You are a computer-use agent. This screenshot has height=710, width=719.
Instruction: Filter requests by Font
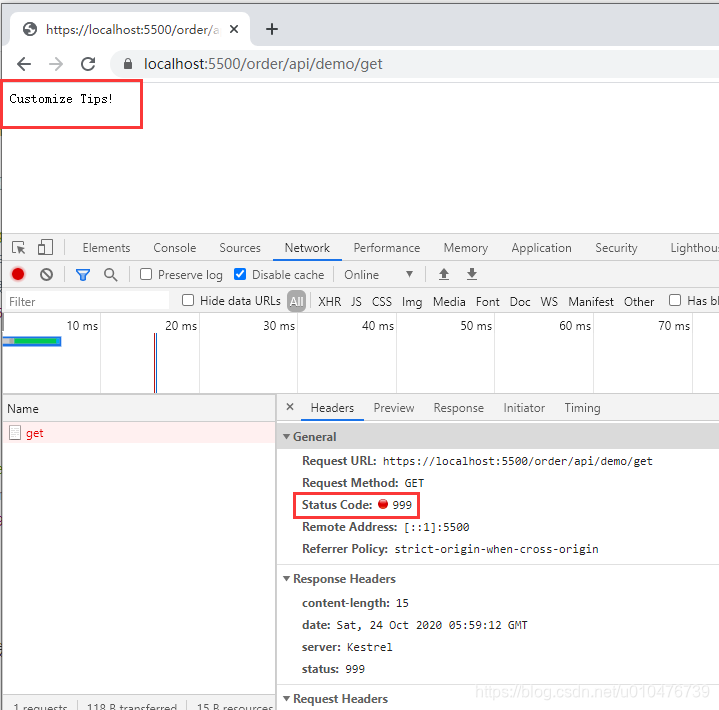(487, 301)
